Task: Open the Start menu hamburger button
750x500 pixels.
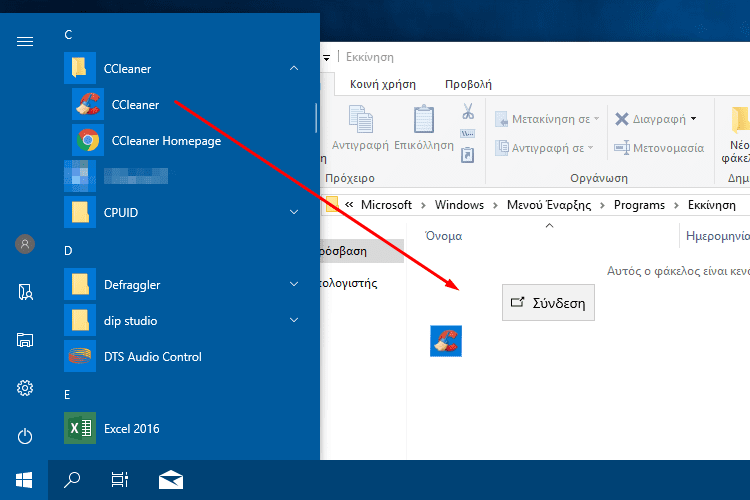Action: tap(25, 42)
